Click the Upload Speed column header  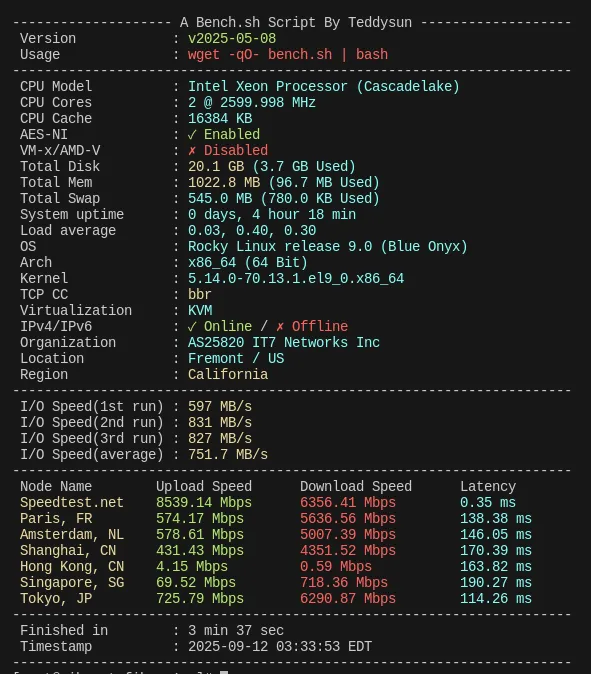(204, 487)
